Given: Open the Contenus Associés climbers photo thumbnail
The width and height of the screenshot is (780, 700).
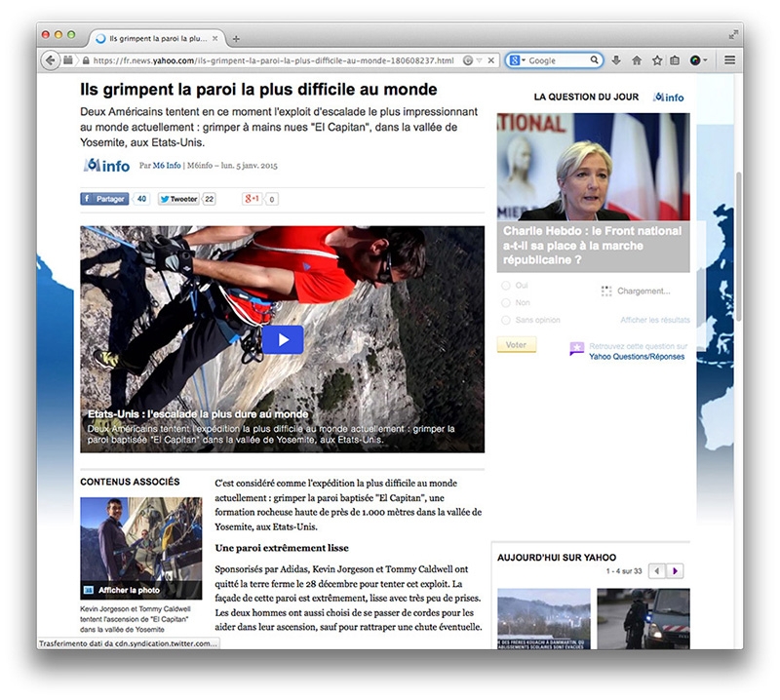Looking at the screenshot, I should (x=141, y=548).
